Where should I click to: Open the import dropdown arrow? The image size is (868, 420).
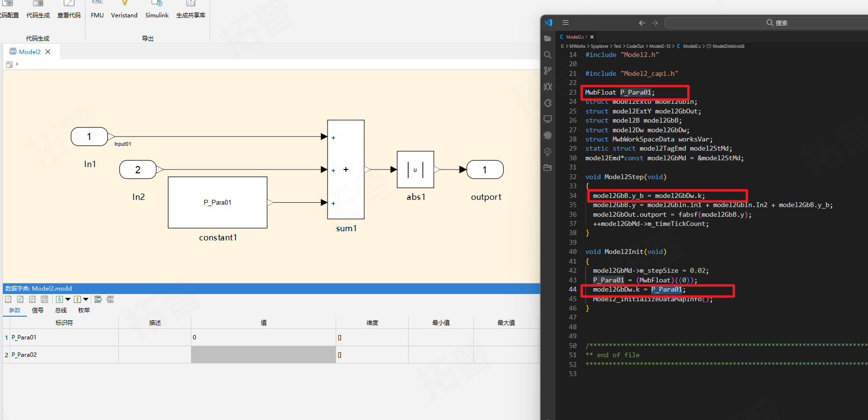(x=68, y=299)
